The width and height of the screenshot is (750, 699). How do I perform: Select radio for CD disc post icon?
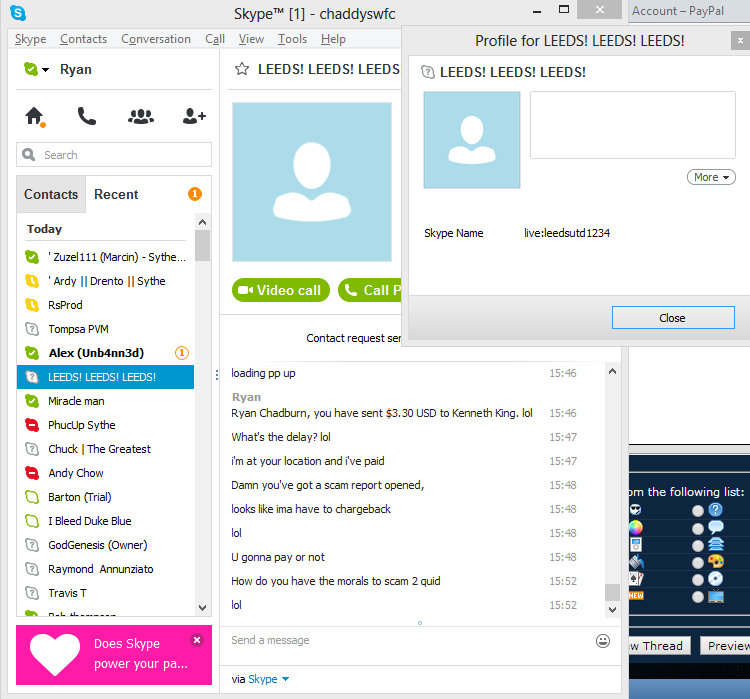tap(698, 580)
